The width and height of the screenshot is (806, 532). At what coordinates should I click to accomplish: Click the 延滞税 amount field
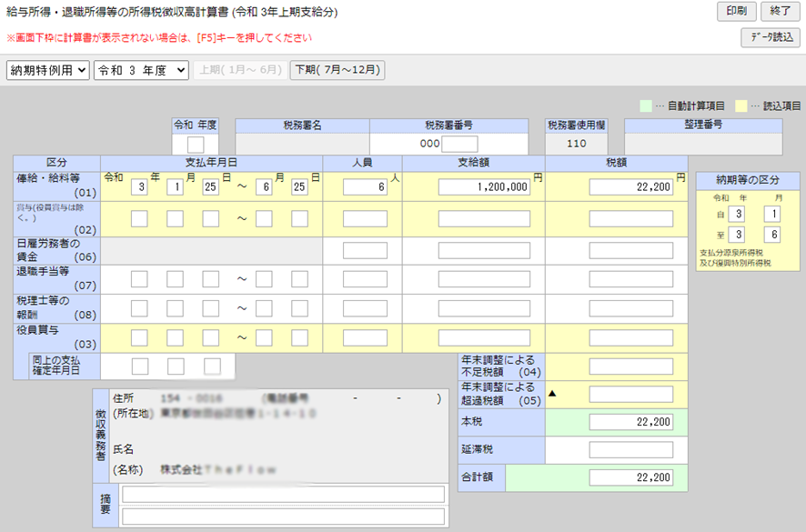(630, 449)
